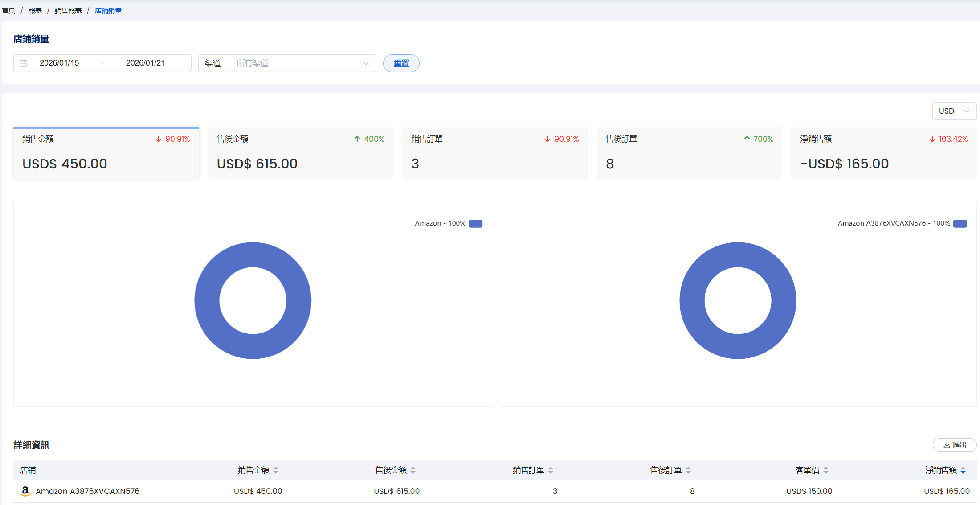Open the calendar icon in date range field
Viewport: 980px width, 505px height.
23,63
